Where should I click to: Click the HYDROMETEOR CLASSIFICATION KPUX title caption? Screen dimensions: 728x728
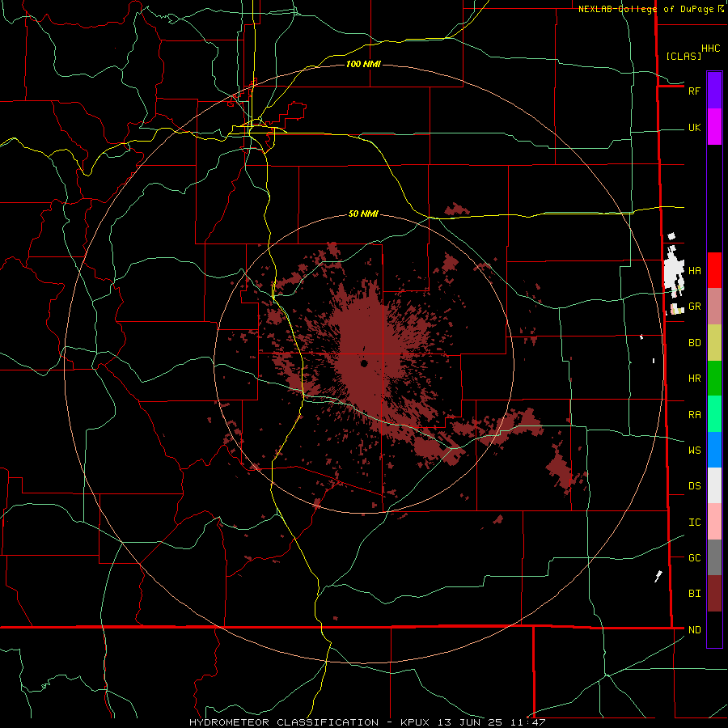point(367,722)
